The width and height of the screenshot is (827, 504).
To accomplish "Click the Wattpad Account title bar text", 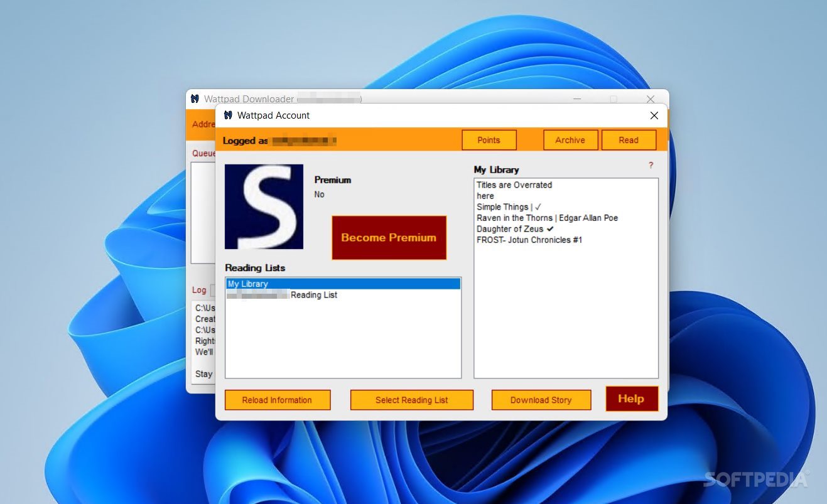I will click(273, 115).
